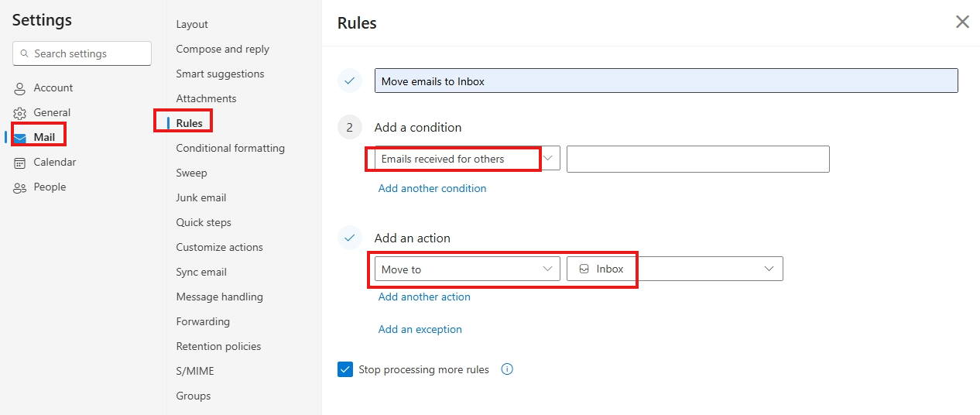
Task: Click the General gear icon
Action: pyautogui.click(x=20, y=113)
